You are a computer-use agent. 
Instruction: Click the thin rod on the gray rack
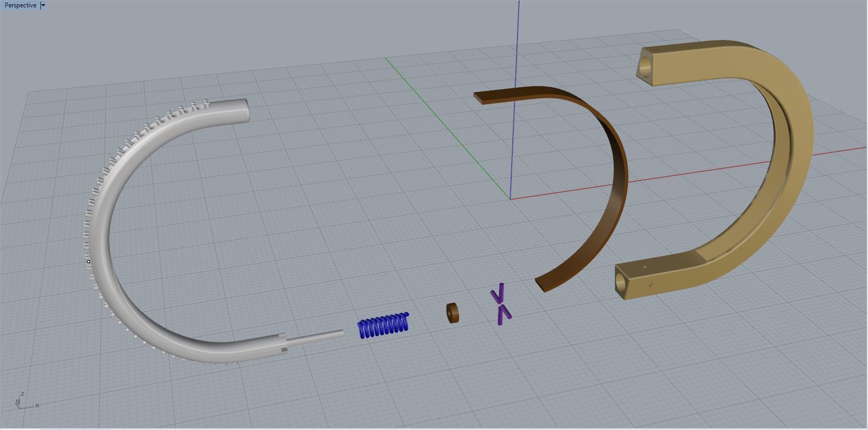[x=315, y=337]
